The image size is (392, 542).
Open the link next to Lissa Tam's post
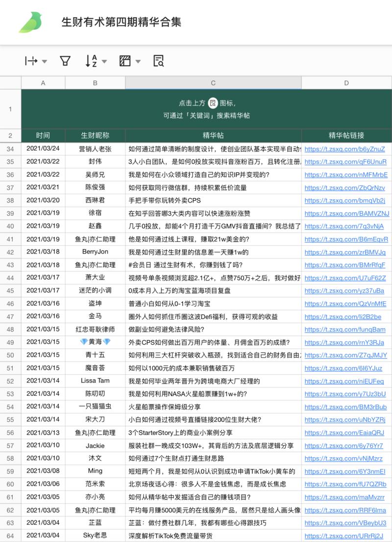pyautogui.click(x=346, y=381)
